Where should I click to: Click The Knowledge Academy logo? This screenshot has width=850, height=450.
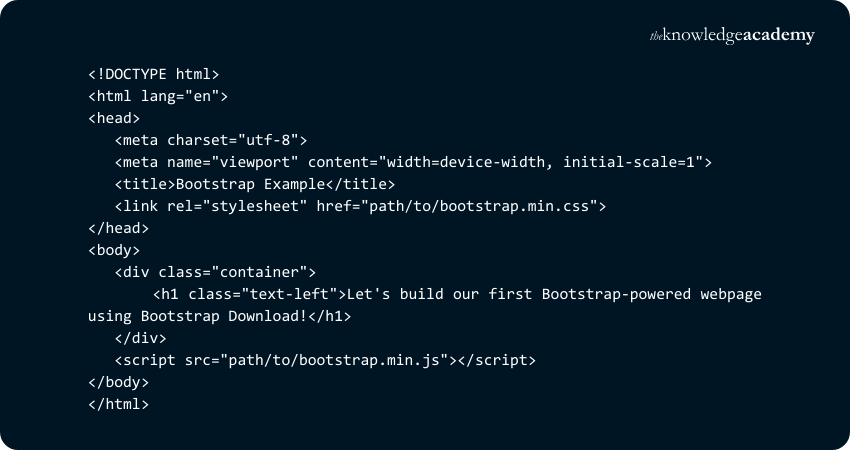tap(732, 35)
